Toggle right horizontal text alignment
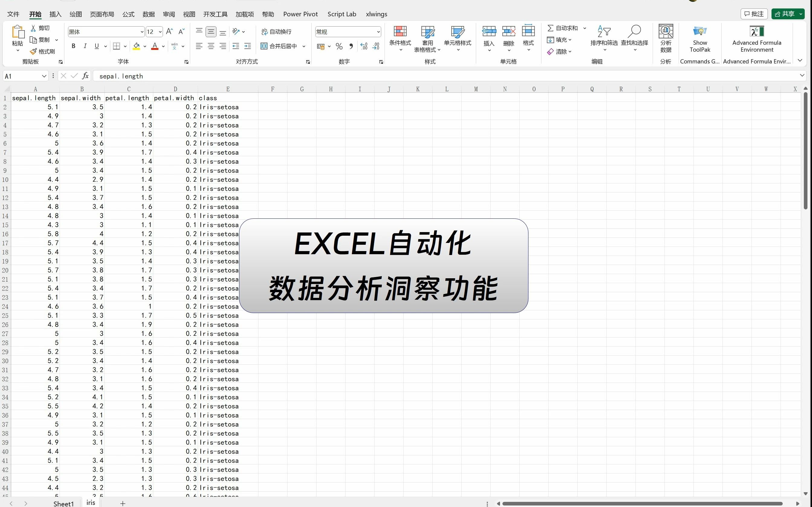The width and height of the screenshot is (812, 507). click(223, 46)
